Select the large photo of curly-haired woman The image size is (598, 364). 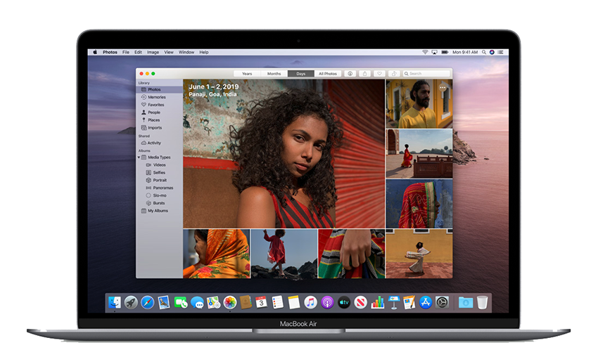tap(284, 153)
